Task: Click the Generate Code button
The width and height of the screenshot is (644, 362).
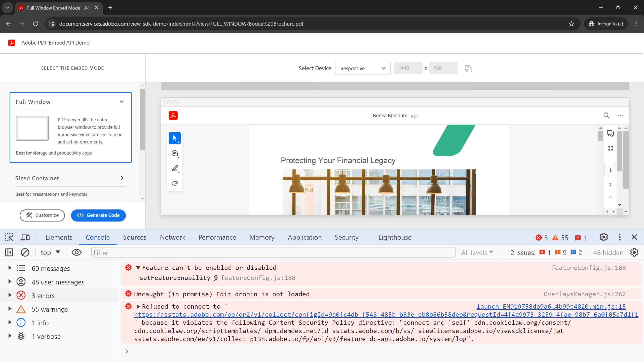Action: pyautogui.click(x=98, y=215)
